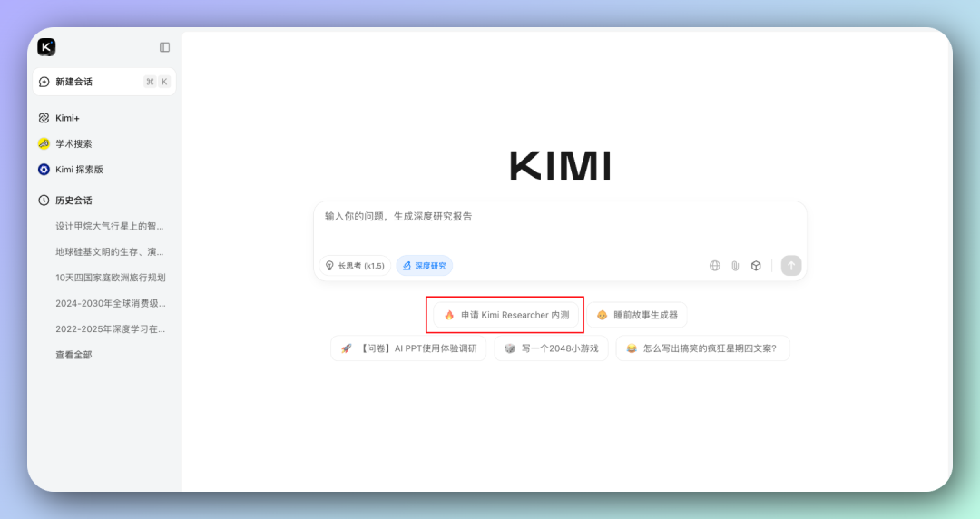The height and width of the screenshot is (519, 980).
Task: Start a new chat with 新建会话
Action: 104,82
